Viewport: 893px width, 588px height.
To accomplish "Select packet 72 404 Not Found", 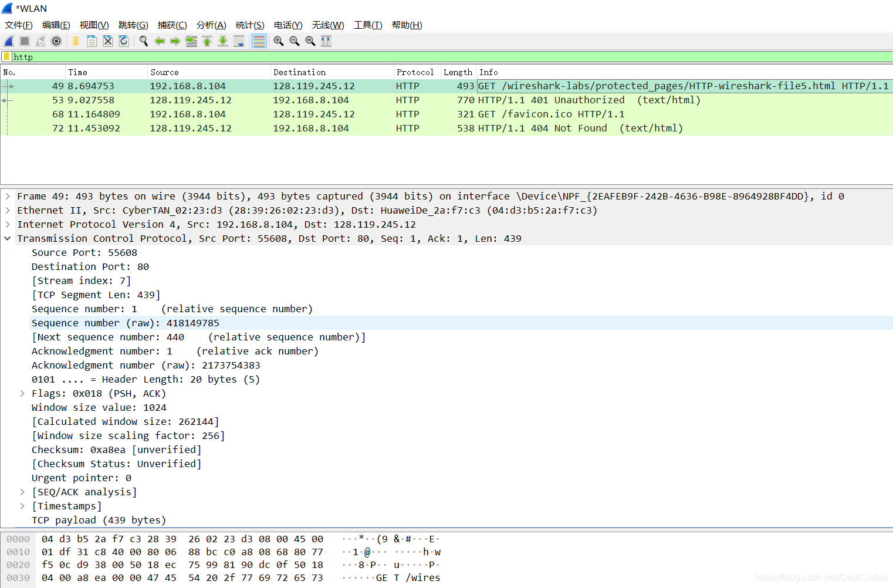I will pos(447,129).
